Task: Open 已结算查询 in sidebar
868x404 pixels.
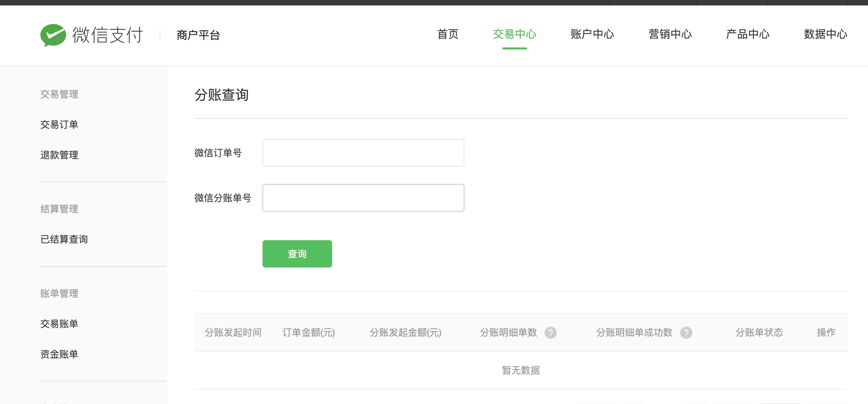Action: pyautogui.click(x=64, y=239)
